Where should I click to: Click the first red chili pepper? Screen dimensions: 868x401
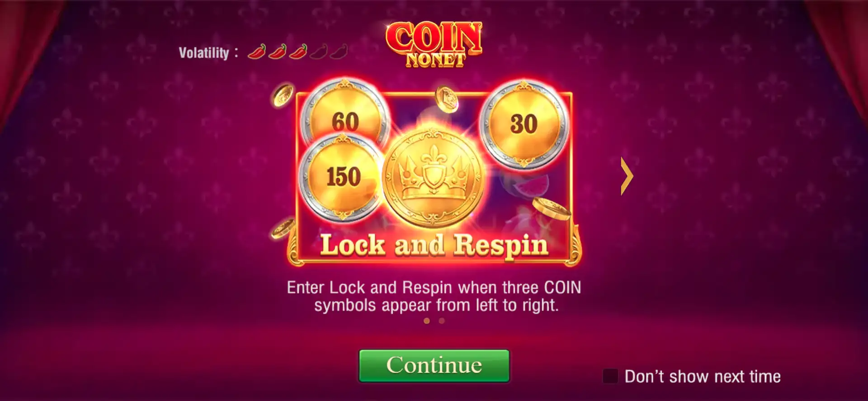click(257, 52)
